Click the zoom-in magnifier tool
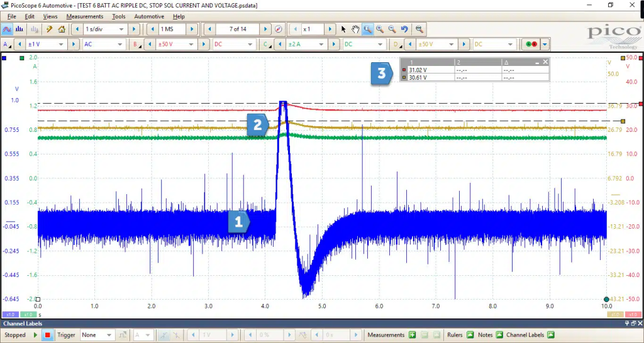The height and width of the screenshot is (343, 644). pyautogui.click(x=380, y=29)
